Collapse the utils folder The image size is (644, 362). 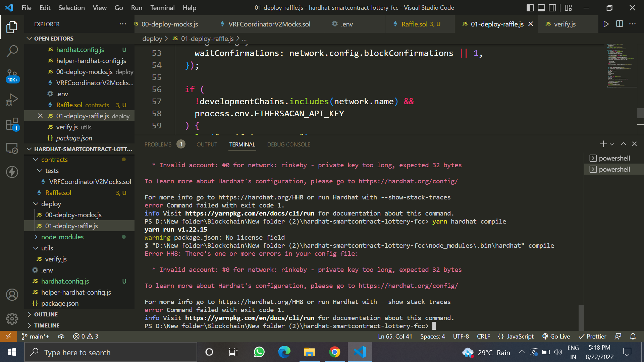[x=79, y=248]
